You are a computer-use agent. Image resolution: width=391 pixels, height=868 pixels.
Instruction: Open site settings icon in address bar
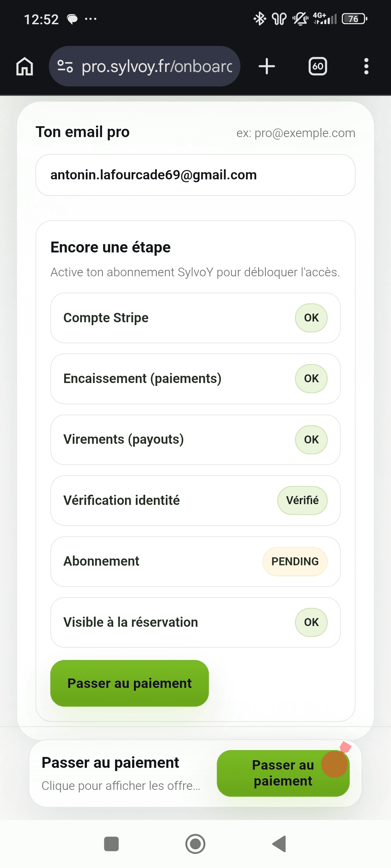(x=65, y=67)
